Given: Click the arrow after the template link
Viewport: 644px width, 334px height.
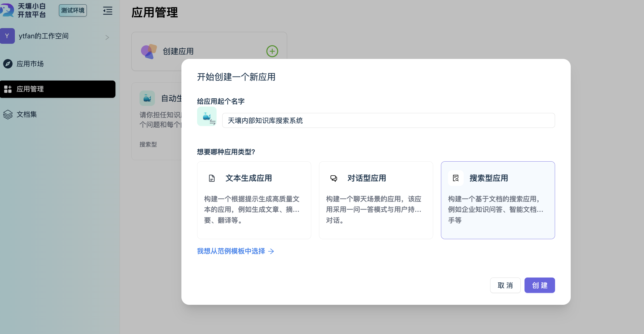Looking at the screenshot, I should [271, 251].
